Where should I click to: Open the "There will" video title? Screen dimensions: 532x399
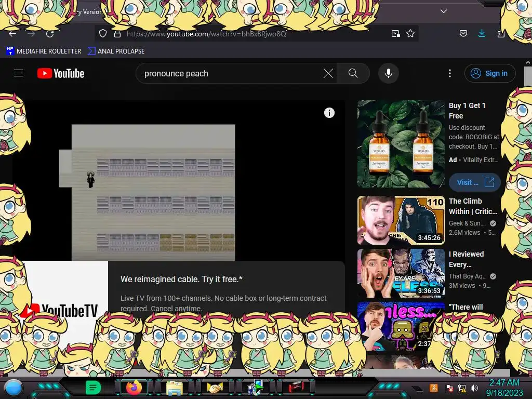466,307
